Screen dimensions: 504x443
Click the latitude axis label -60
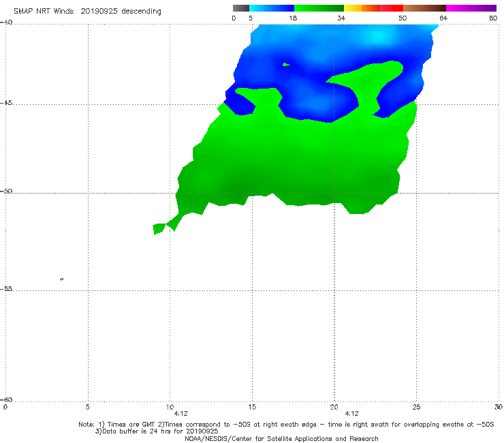pos(6,399)
